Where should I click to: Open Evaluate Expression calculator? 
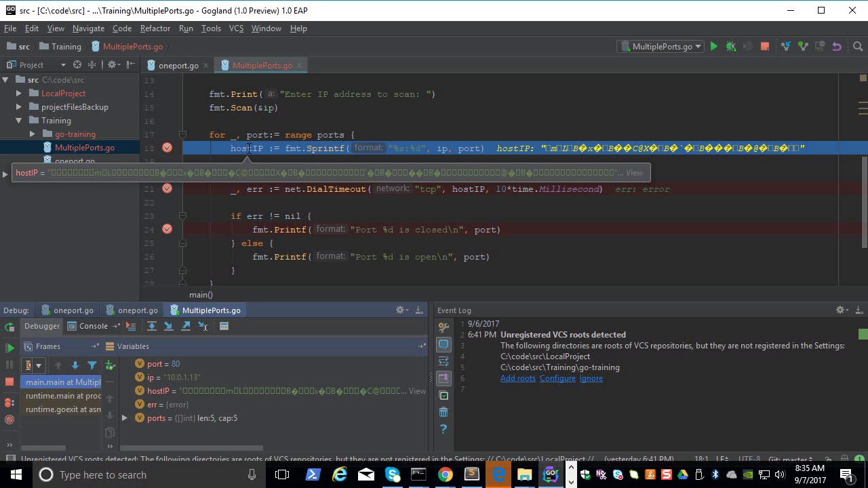[x=224, y=326]
